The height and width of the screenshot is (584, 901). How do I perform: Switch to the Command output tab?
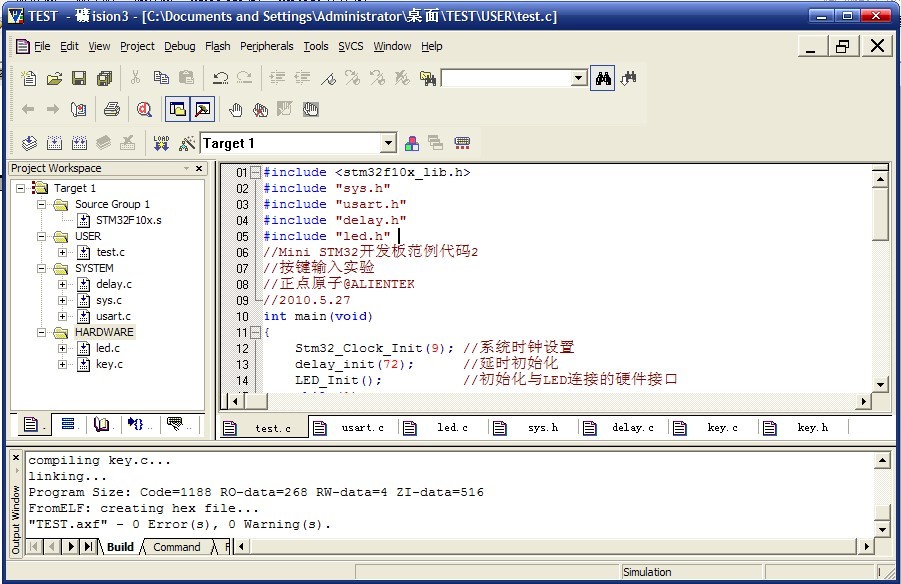[x=176, y=547]
